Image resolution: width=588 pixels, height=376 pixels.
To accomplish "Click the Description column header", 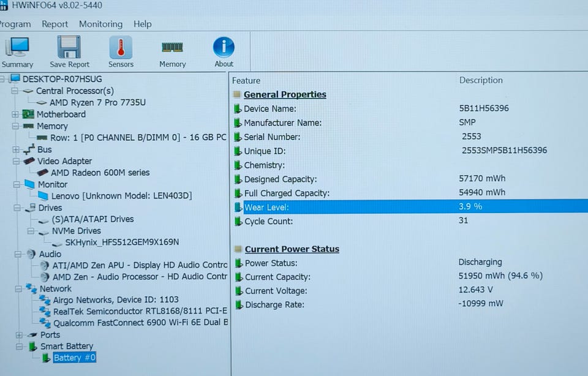I will coord(481,80).
